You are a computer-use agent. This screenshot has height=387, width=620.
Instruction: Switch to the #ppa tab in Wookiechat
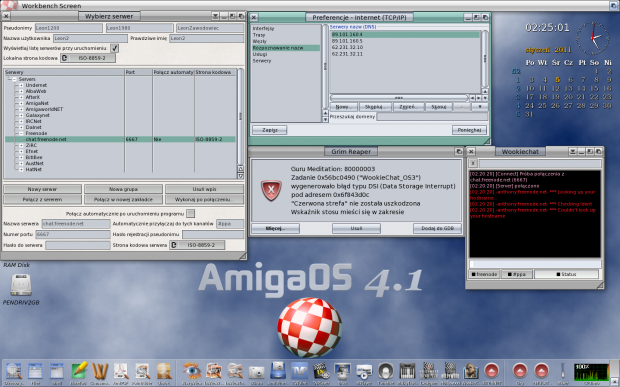517,274
